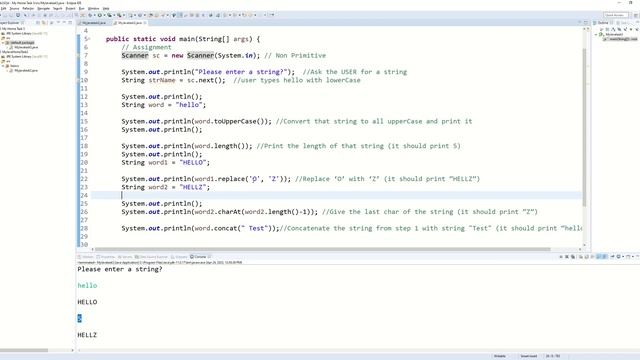Click the Servers view tab
The image size is (640, 360).
[x=125, y=257]
